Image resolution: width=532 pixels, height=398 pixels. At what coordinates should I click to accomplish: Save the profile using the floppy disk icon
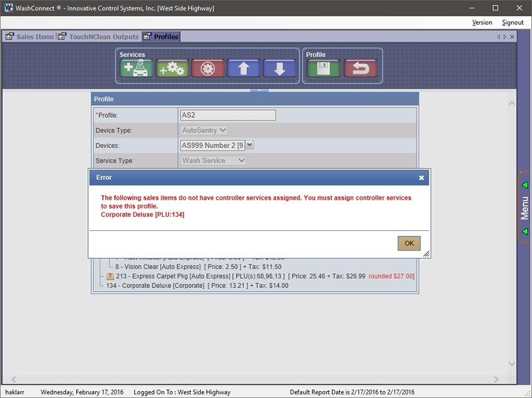(323, 68)
